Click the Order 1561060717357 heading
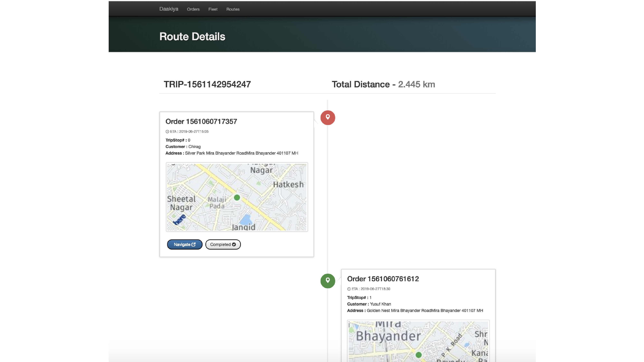 pyautogui.click(x=201, y=121)
